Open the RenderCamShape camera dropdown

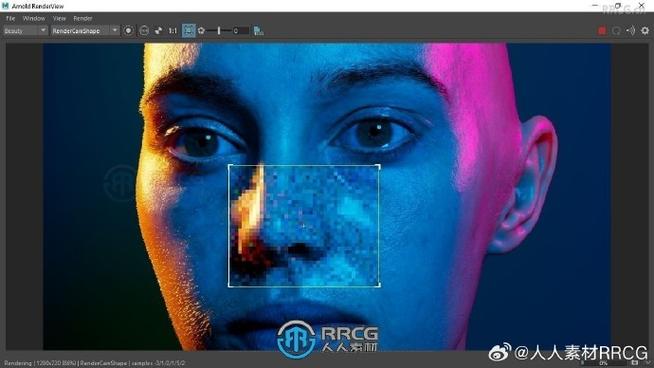pyautogui.click(x=85, y=31)
